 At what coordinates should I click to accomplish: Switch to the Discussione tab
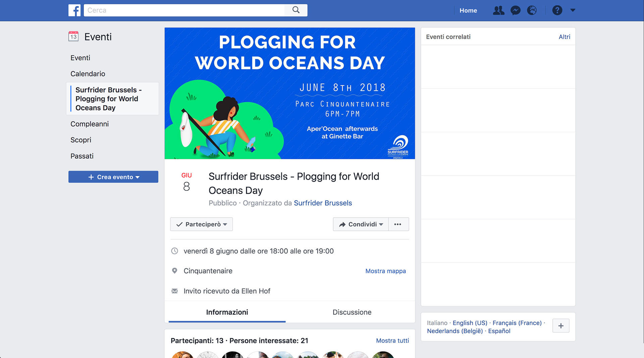[352, 312]
